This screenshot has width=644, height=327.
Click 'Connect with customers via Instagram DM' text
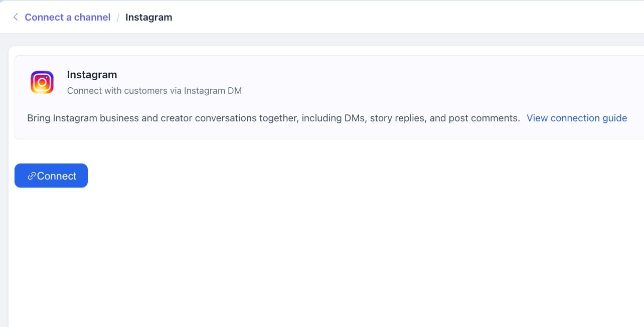[x=154, y=91]
